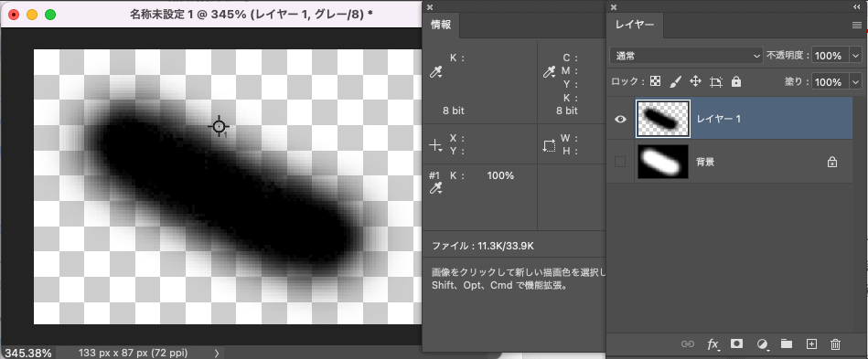Create a new layer plus icon
868x359 pixels.
[811, 344]
